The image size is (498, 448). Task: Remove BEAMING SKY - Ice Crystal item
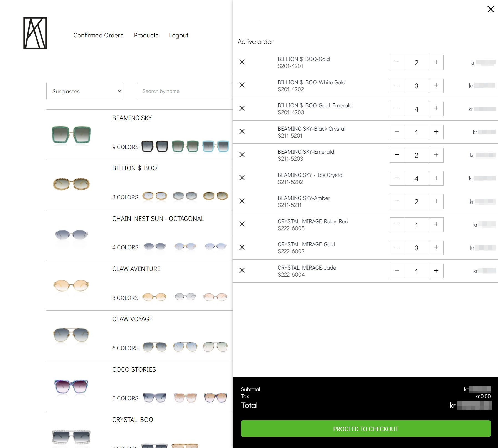pos(242,178)
